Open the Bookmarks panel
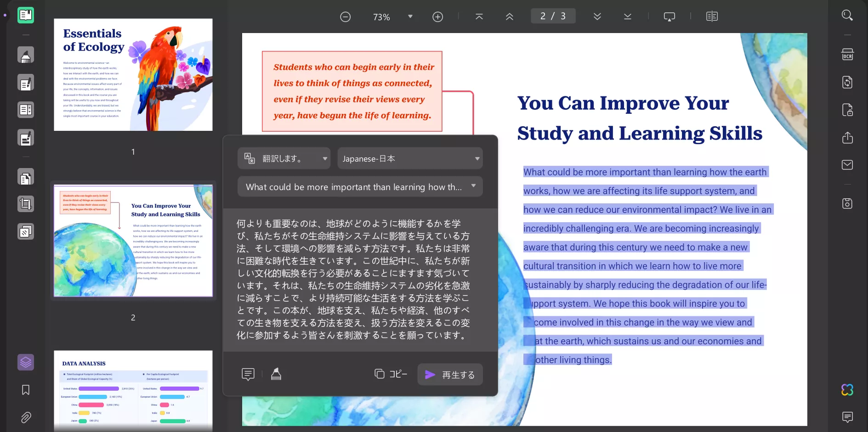The height and width of the screenshot is (432, 868). [26, 390]
